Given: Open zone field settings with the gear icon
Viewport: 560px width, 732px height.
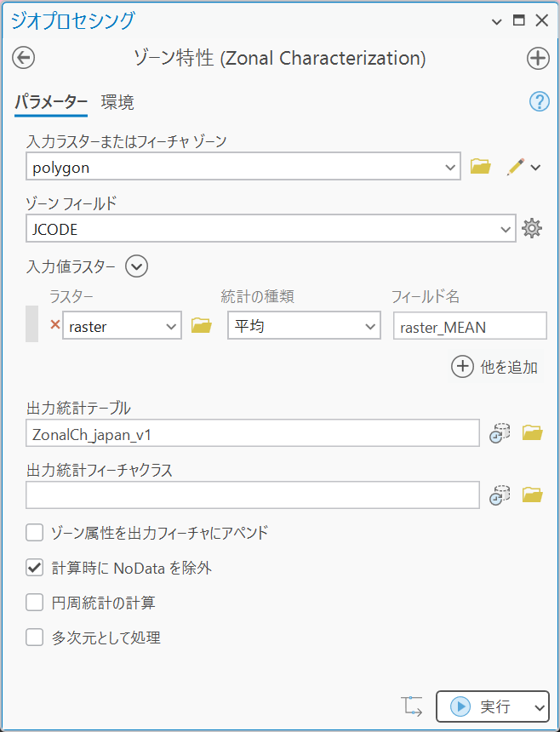Looking at the screenshot, I should coord(532,228).
